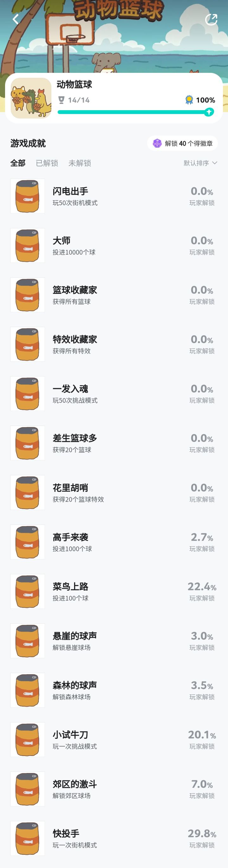This screenshot has height=868, width=228.
Task: Select the 未解锁 tab
Action: (x=79, y=163)
